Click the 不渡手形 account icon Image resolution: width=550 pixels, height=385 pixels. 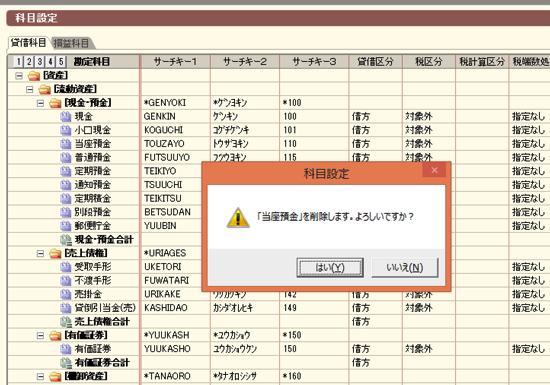(x=66, y=281)
